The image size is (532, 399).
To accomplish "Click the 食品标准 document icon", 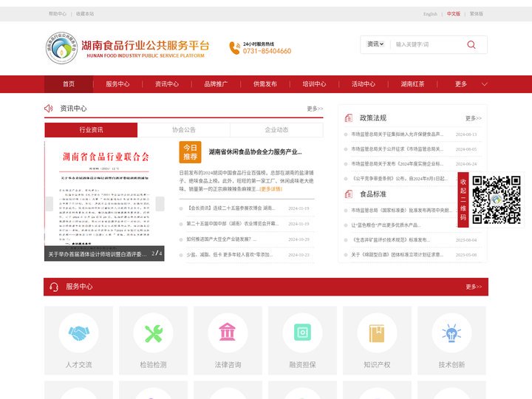I will coord(349,194).
